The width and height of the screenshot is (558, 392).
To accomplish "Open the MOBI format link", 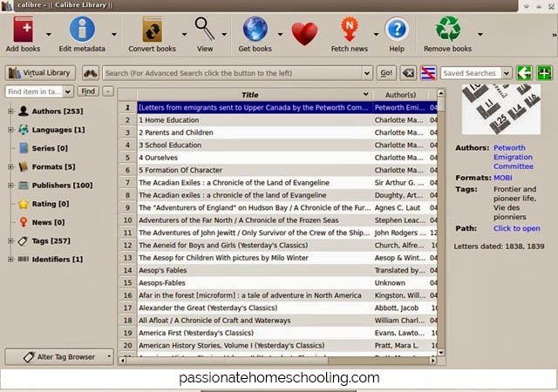I will [503, 178].
